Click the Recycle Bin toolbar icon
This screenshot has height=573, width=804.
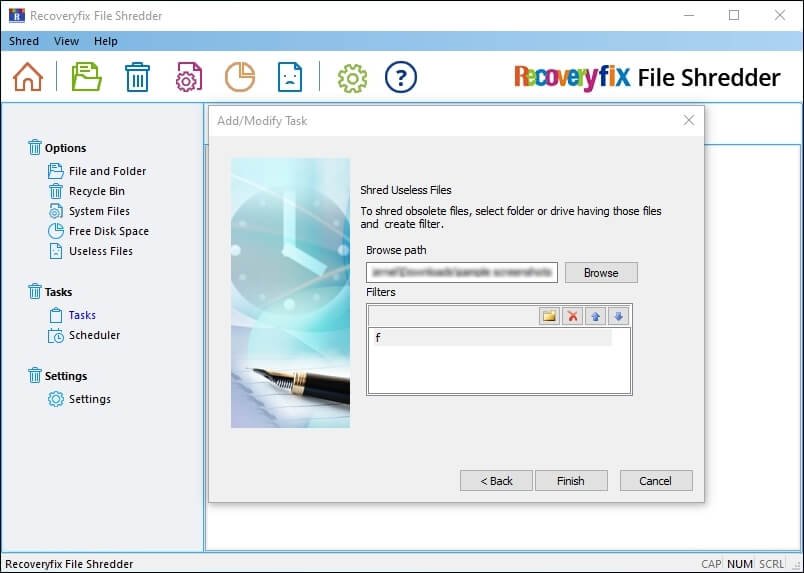[x=137, y=77]
